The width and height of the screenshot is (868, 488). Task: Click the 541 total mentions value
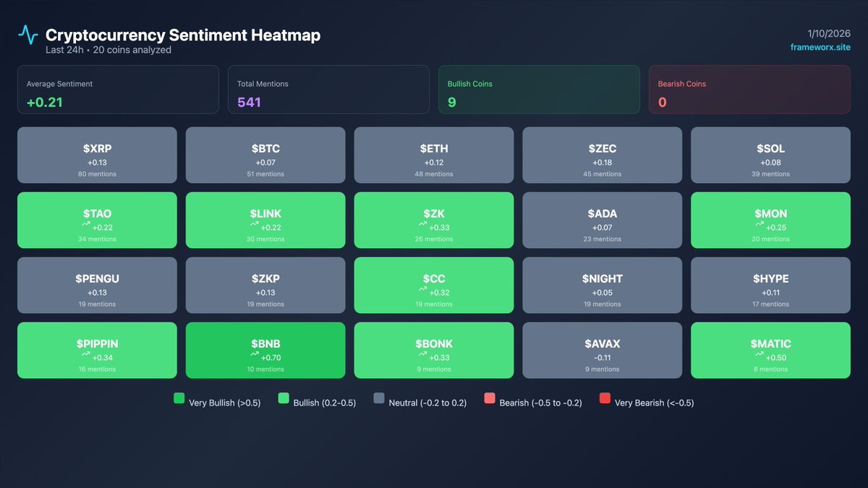tap(249, 103)
